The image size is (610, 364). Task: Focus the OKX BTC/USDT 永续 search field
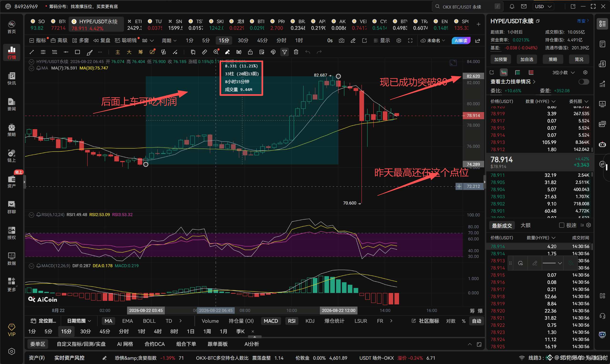(467, 7)
